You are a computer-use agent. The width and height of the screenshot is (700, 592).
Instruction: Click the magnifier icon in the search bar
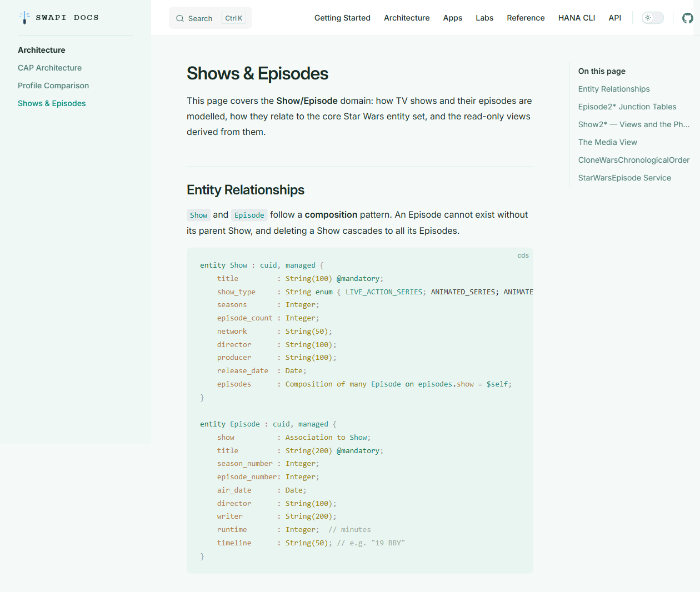179,18
